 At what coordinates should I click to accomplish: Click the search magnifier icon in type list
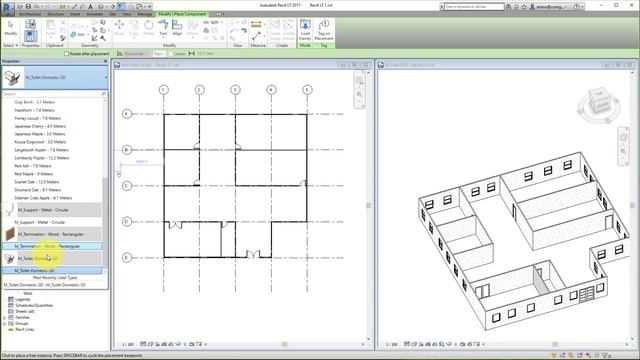104,94
